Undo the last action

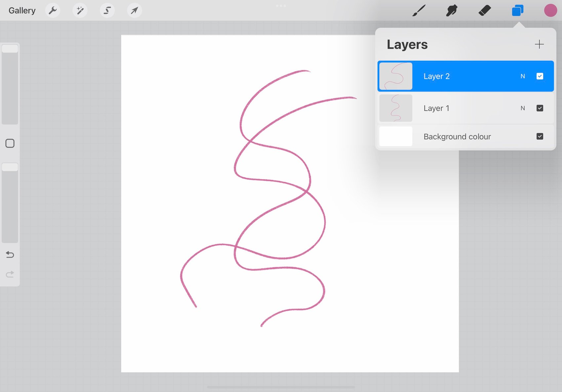(10, 255)
